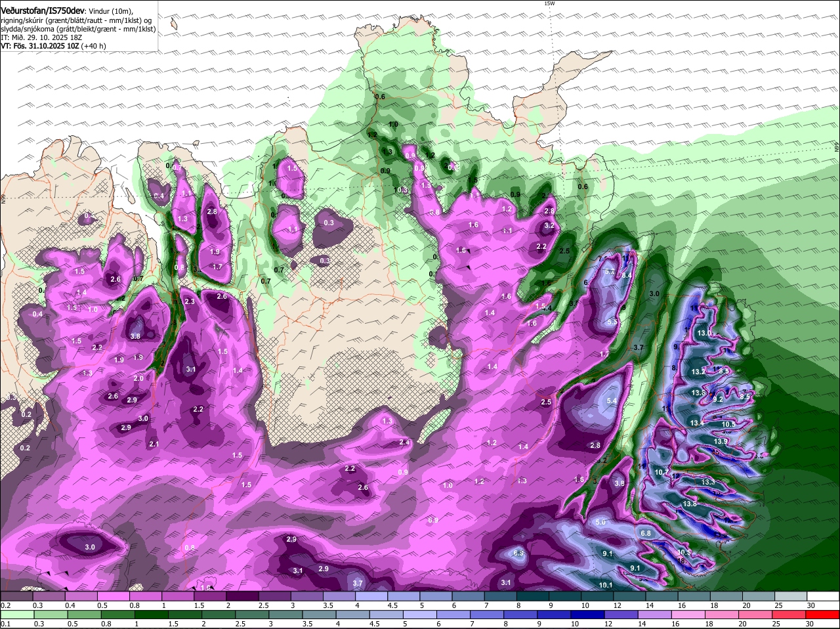Click the 2.0 snowfall value on map

pyautogui.click(x=138, y=379)
